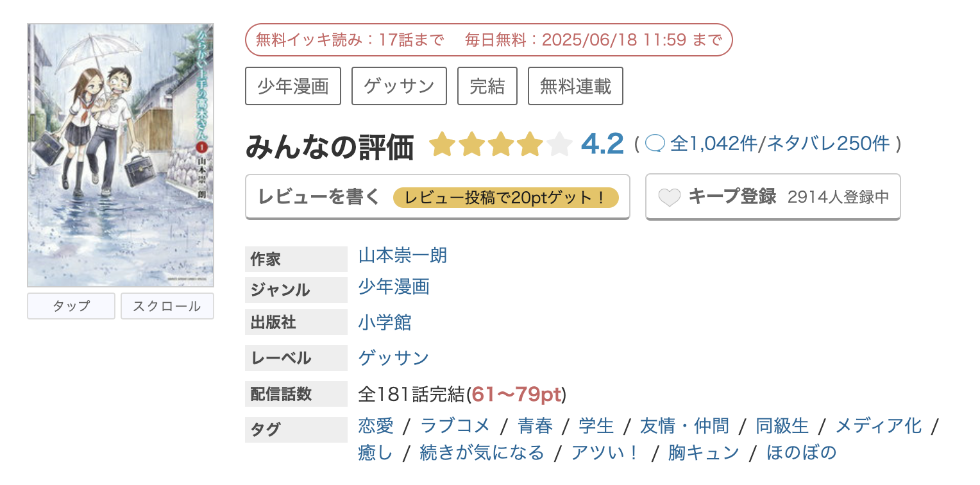Open the 無料連載 badge
Image resolution: width=980 pixels, height=485 pixels.
pyautogui.click(x=575, y=85)
